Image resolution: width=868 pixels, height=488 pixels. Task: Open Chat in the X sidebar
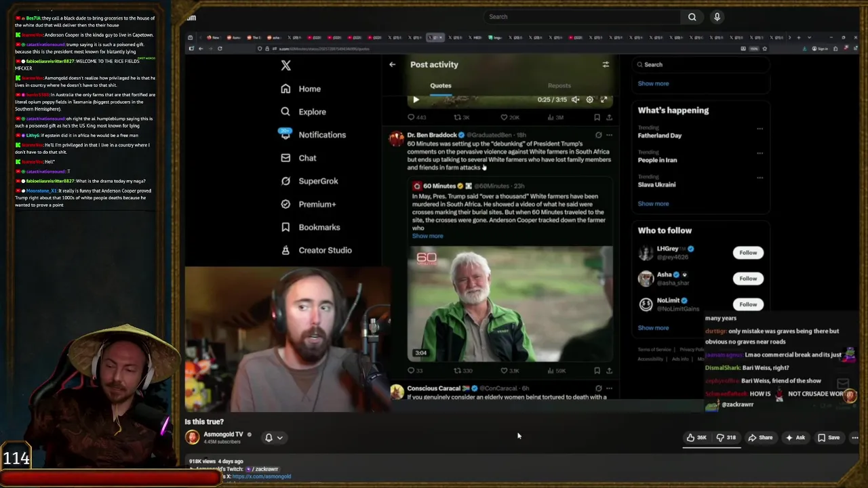(298, 158)
